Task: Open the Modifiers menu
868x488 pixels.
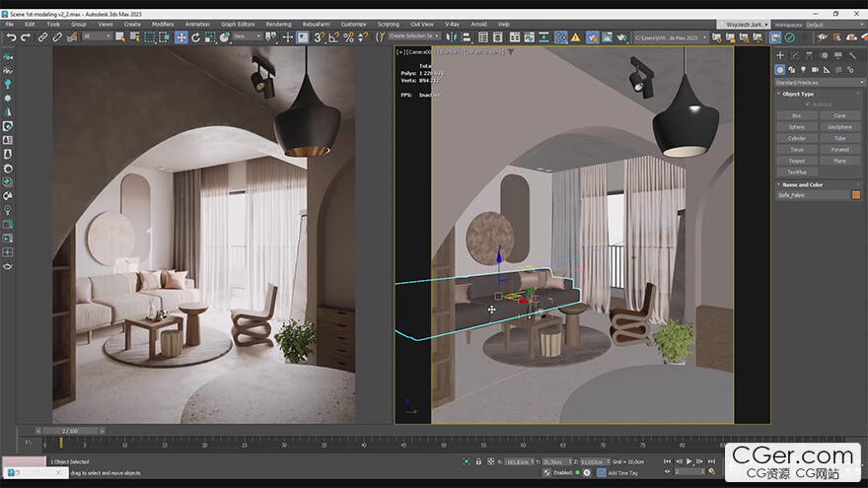Action: coord(163,24)
